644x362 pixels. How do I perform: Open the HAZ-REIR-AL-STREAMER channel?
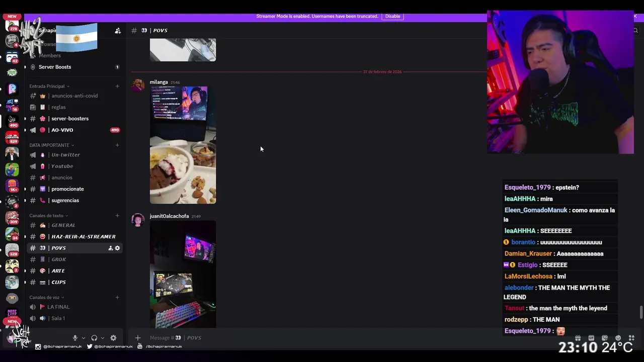(74, 237)
